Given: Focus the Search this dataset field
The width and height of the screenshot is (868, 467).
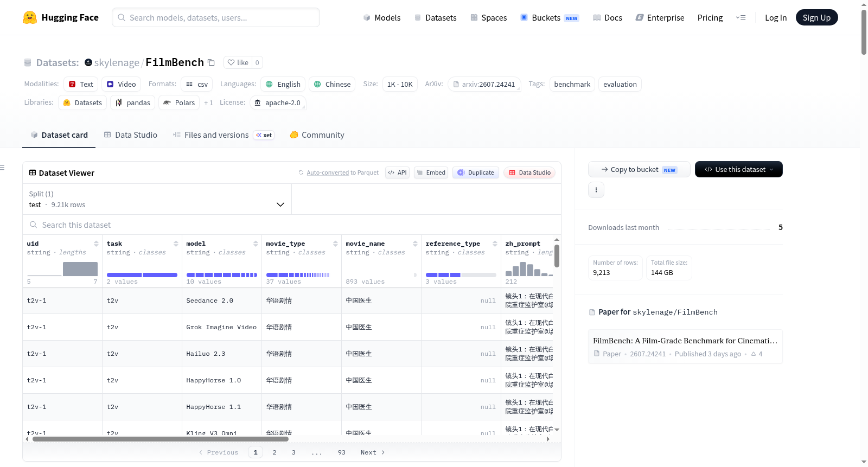Looking at the screenshot, I should (x=292, y=225).
